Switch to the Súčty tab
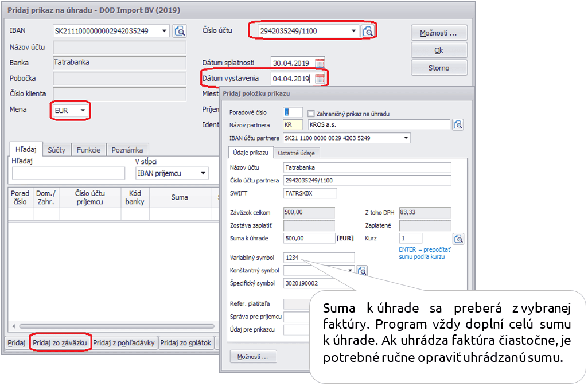This screenshot has height=386, width=588. (57, 150)
